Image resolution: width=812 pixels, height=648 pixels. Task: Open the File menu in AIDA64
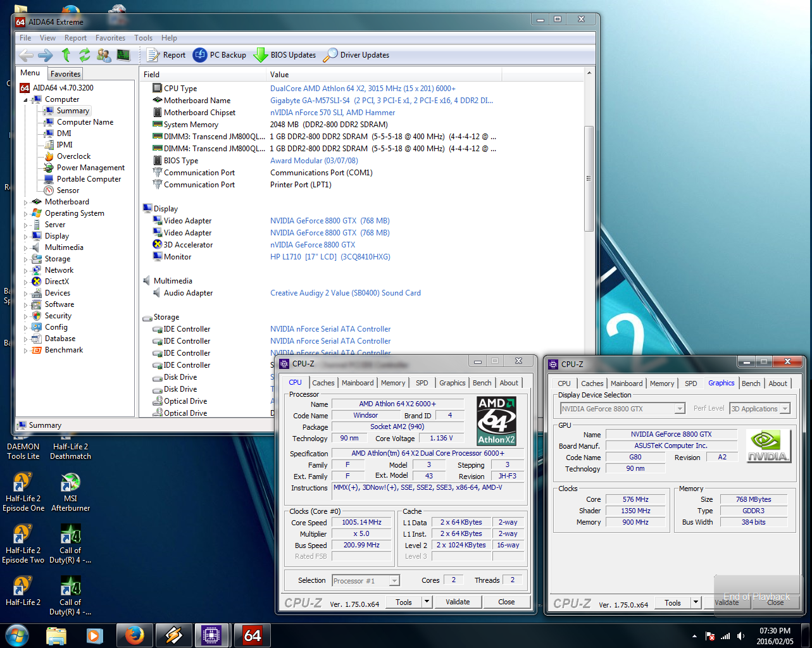[25, 38]
